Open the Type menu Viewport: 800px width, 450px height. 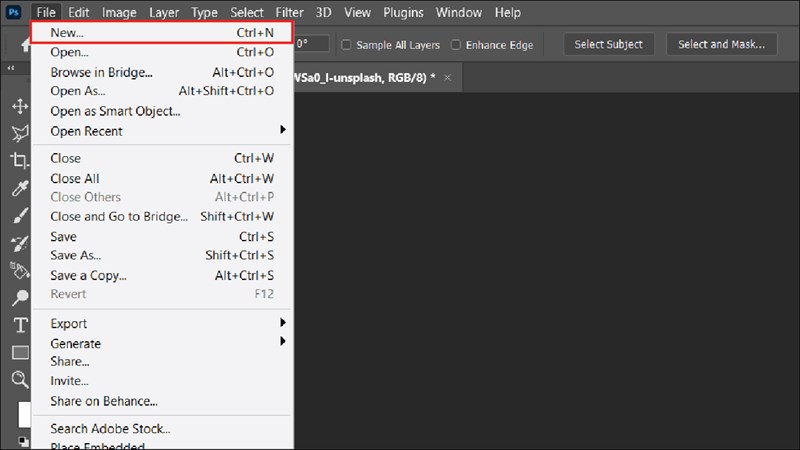click(x=204, y=12)
